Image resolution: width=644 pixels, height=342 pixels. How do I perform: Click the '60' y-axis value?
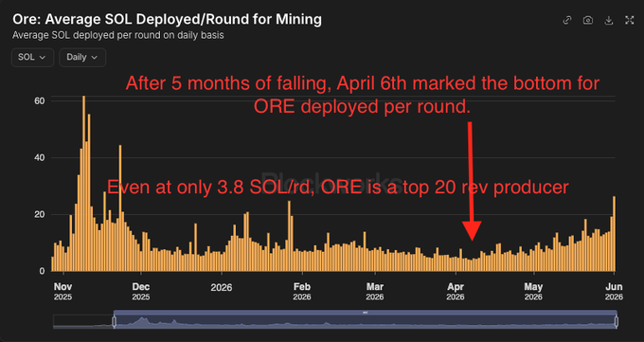[39, 101]
